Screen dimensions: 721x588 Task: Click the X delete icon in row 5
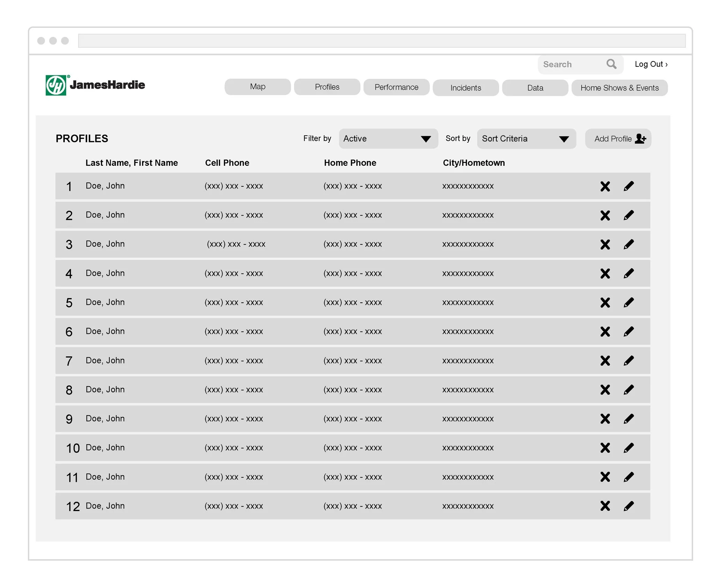point(605,302)
